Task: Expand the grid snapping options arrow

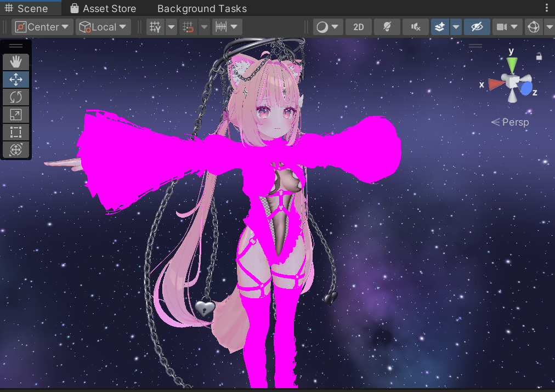Action: [x=204, y=27]
